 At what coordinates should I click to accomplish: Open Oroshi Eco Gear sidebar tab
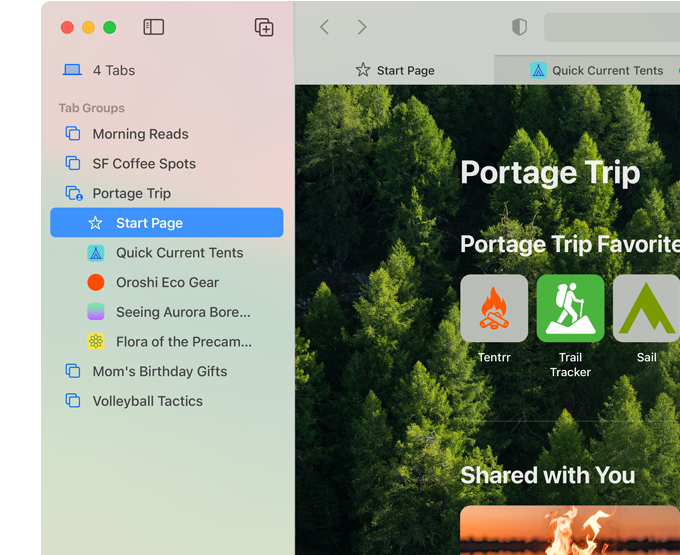[x=167, y=282]
